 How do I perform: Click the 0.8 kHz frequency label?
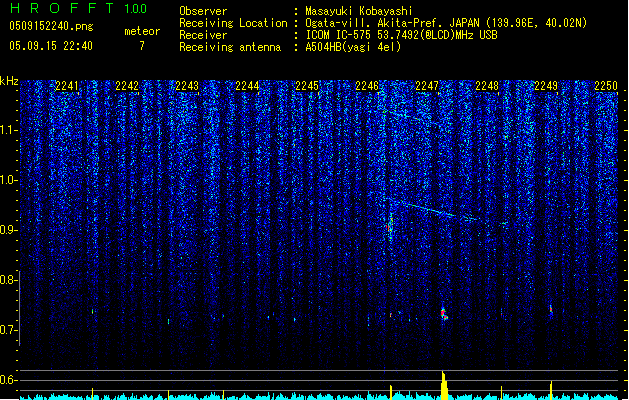pyautogui.click(x=9, y=280)
